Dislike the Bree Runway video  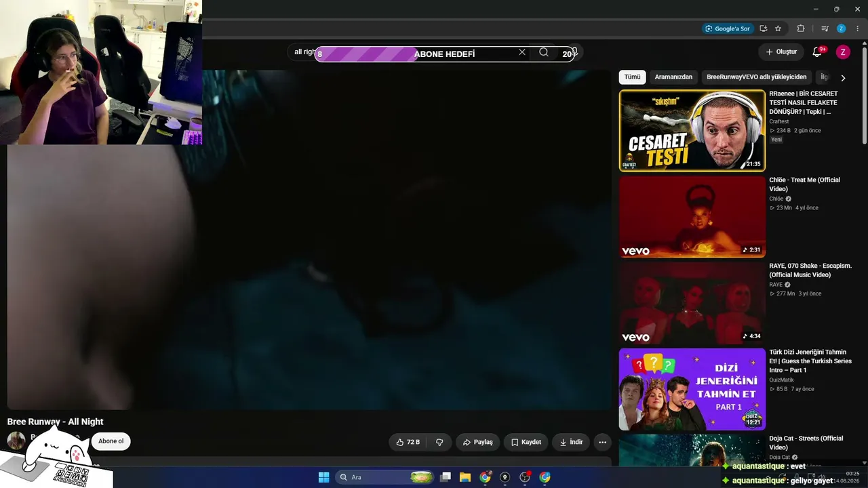[439, 442]
